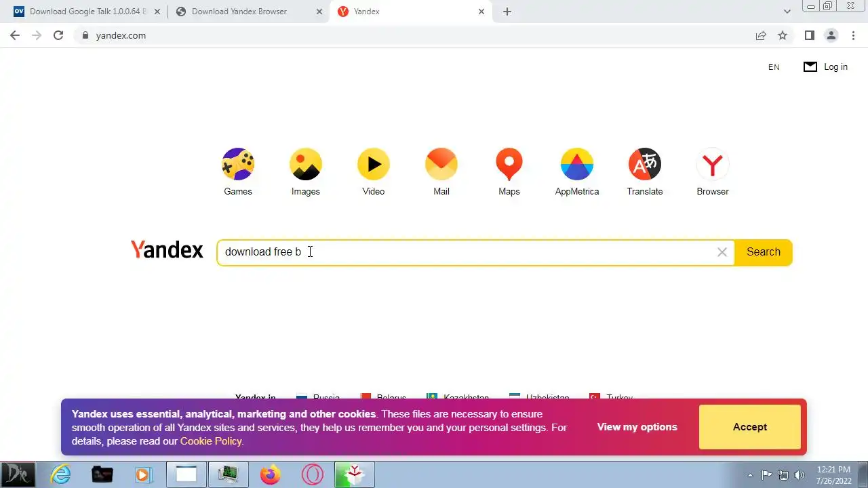Bookmark this page with the star icon
Image resolution: width=868 pixels, height=488 pixels.
point(783,35)
